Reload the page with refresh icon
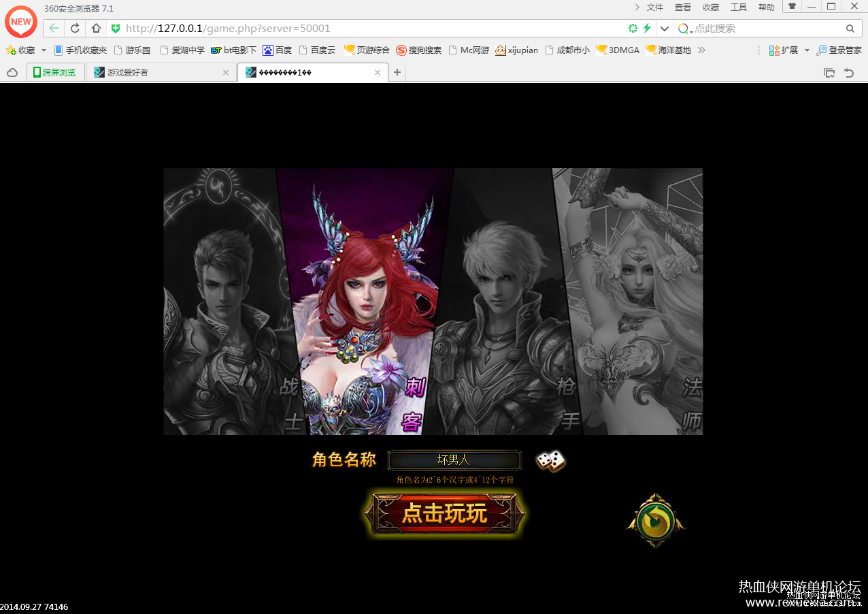The width and height of the screenshot is (868, 614). coord(76,29)
